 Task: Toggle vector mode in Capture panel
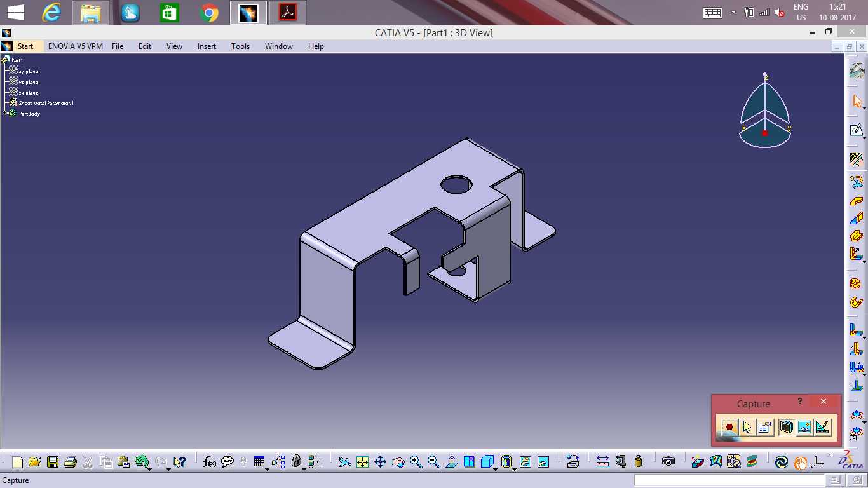[822, 428]
